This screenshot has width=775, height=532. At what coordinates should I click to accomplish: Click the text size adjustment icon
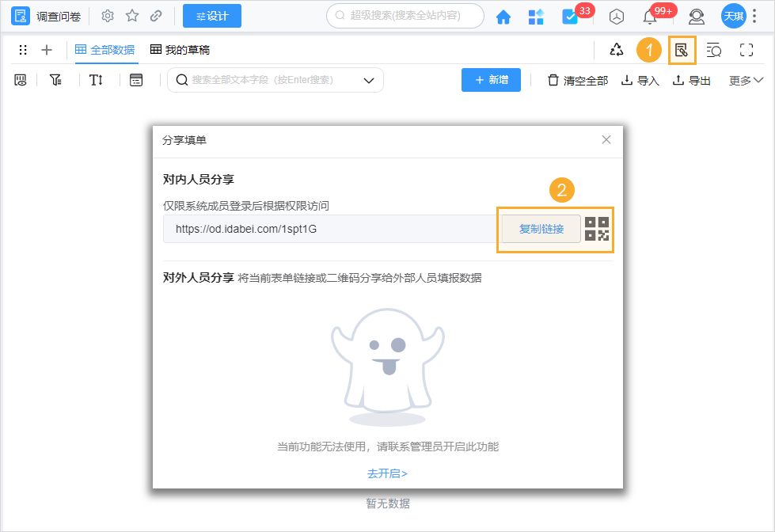[97, 79]
